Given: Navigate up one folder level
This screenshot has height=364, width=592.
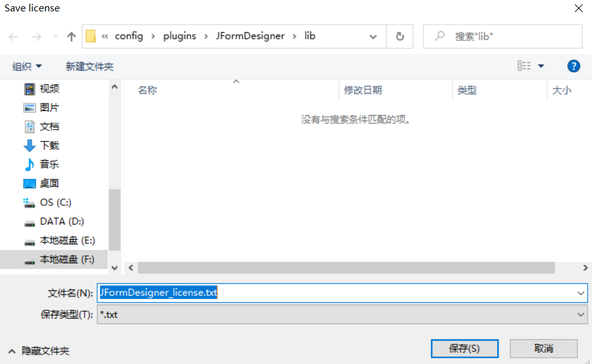Looking at the screenshot, I should tap(71, 37).
